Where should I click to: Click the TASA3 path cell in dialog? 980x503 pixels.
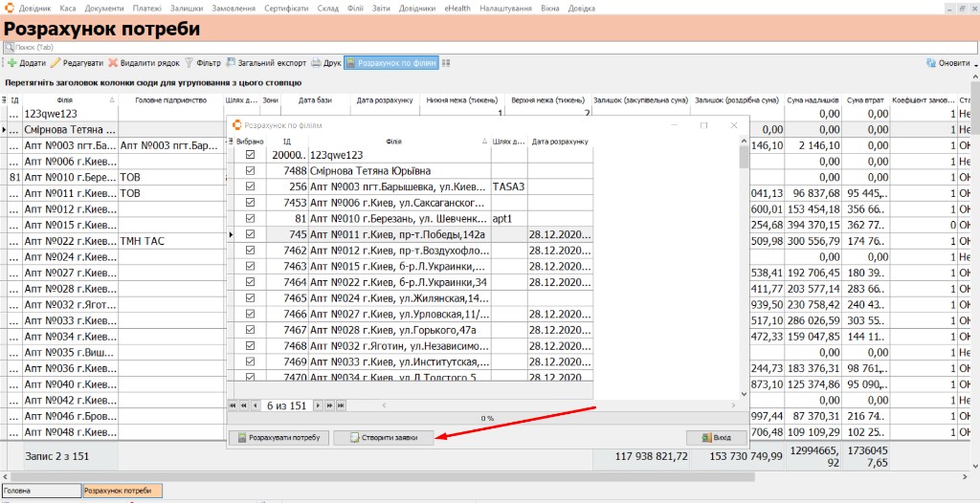tap(509, 186)
